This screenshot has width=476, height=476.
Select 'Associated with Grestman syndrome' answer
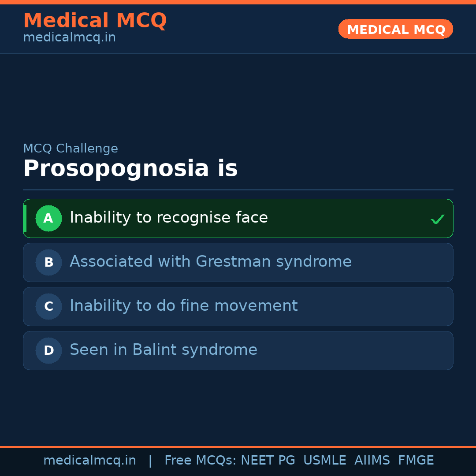[x=211, y=262]
